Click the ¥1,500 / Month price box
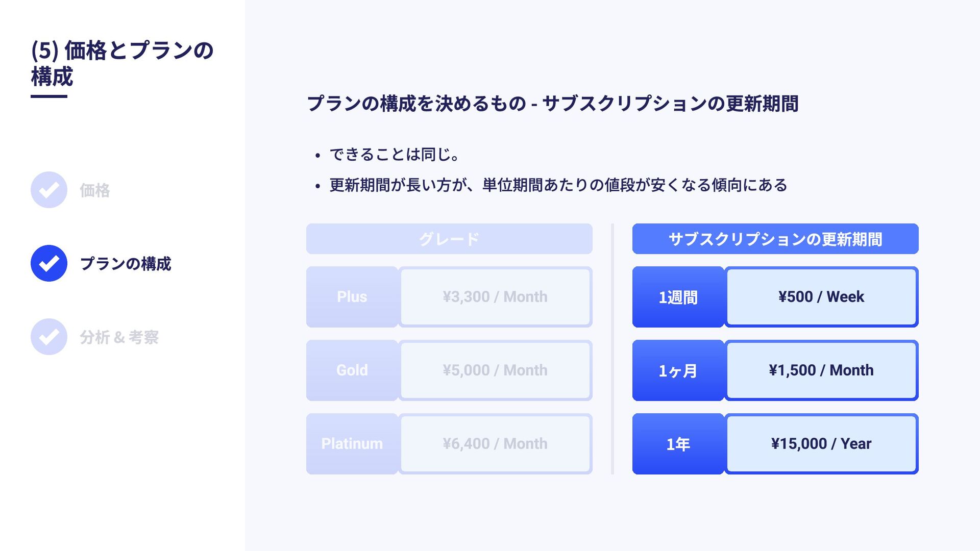980x551 pixels. (821, 370)
